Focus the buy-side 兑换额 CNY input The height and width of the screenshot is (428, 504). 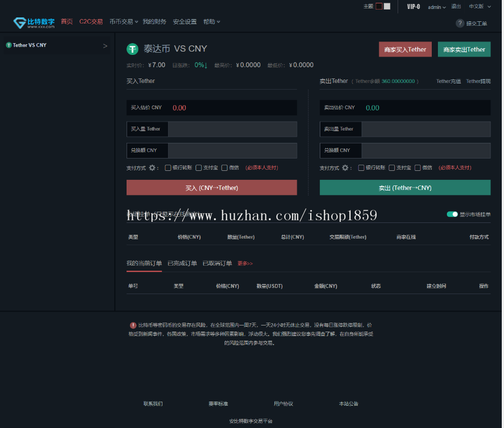point(232,151)
